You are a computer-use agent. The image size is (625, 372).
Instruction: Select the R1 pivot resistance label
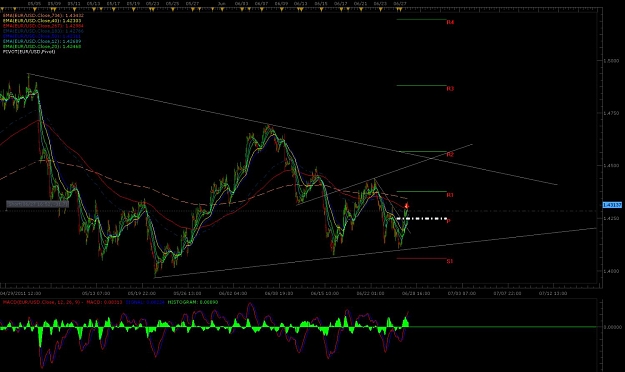pos(450,195)
